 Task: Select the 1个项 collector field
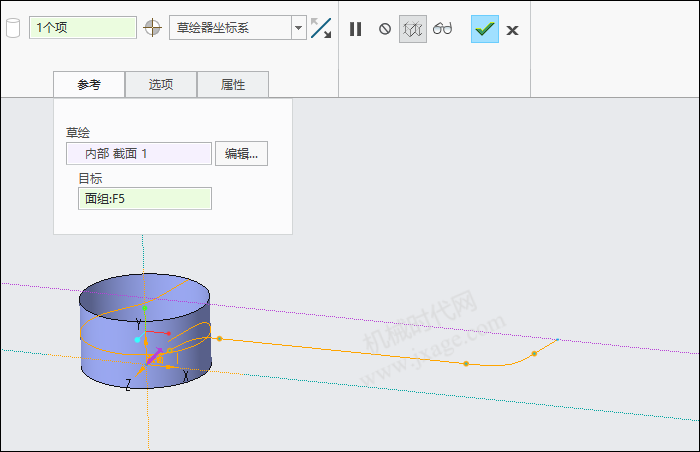click(x=83, y=28)
